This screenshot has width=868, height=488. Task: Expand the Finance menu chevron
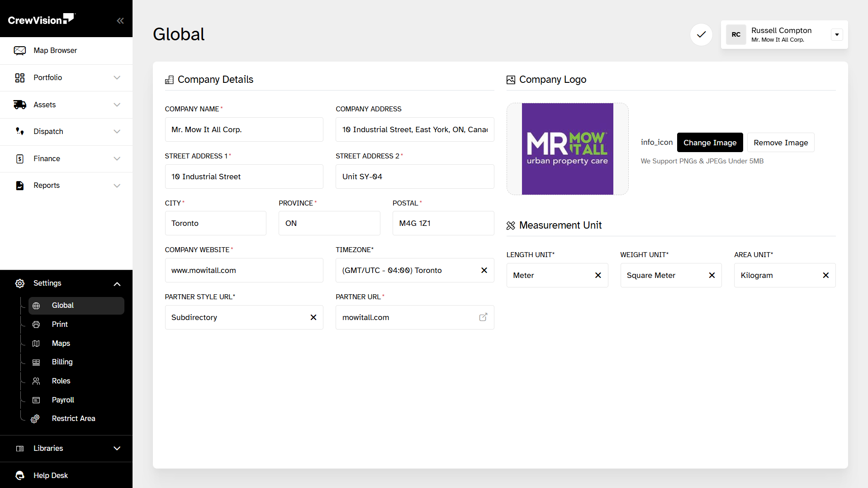(117, 158)
